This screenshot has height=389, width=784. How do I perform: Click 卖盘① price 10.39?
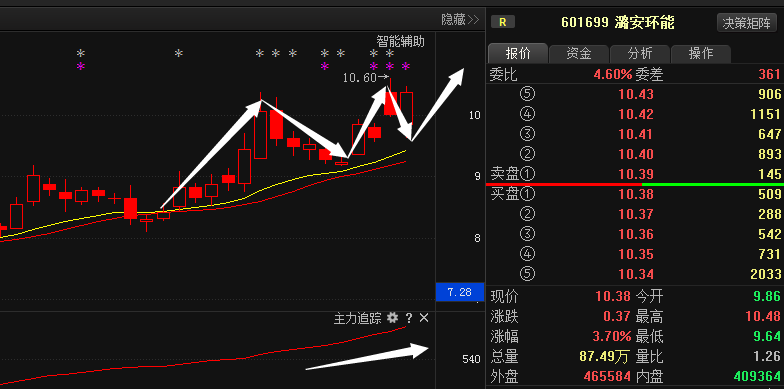636,174
